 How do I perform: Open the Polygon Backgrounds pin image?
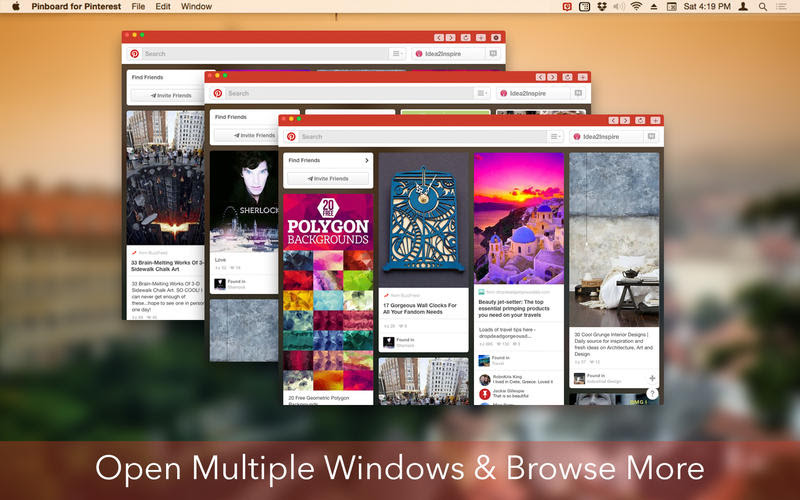tap(328, 292)
